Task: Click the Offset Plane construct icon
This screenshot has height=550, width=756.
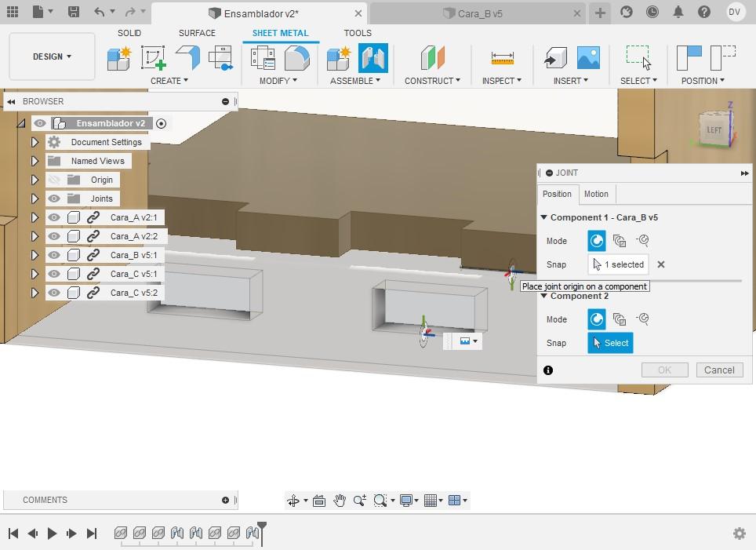Action: click(432, 58)
